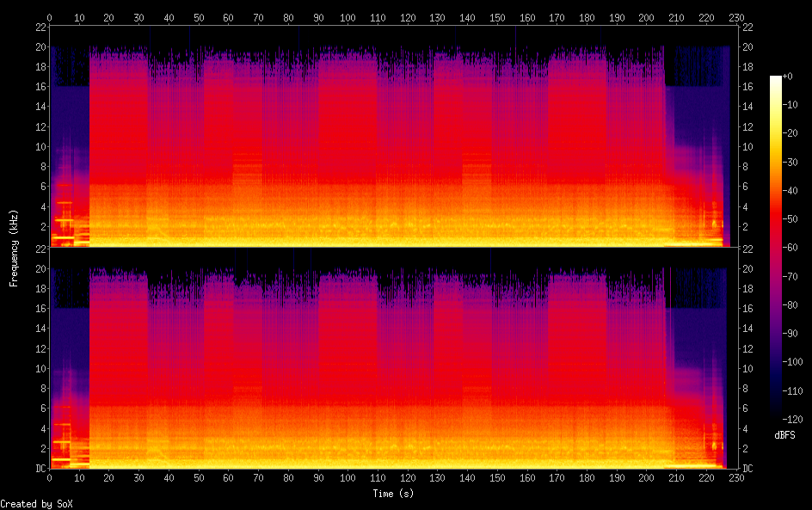Click the 0 mark on the top time axis
Image resolution: width=812 pixels, height=510 pixels.
tap(50, 17)
